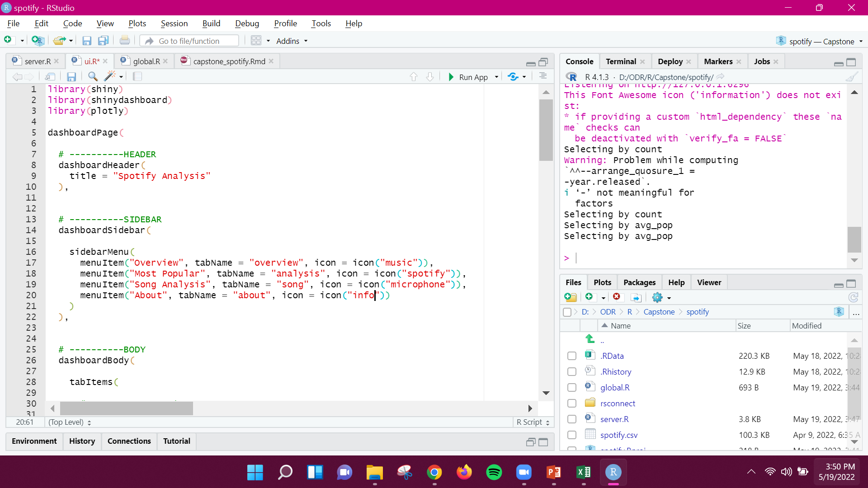Open Find/Replace with the magnifier icon

tap(93, 76)
